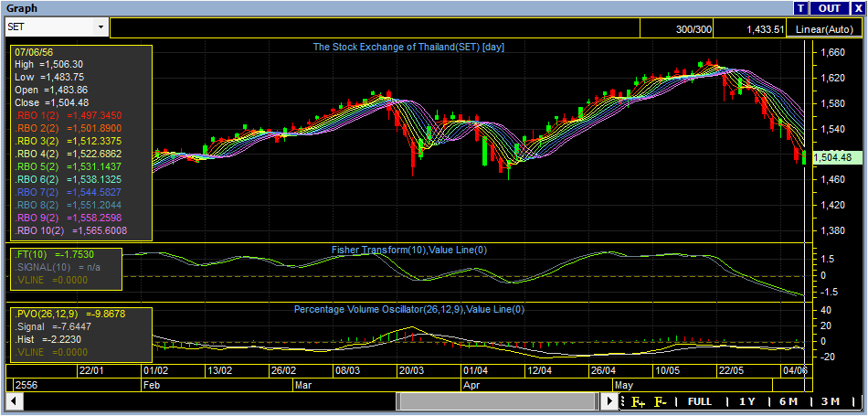Viewport: 868px width, 416px height.
Task: Click the 'Feb' month label
Action: coord(151,384)
